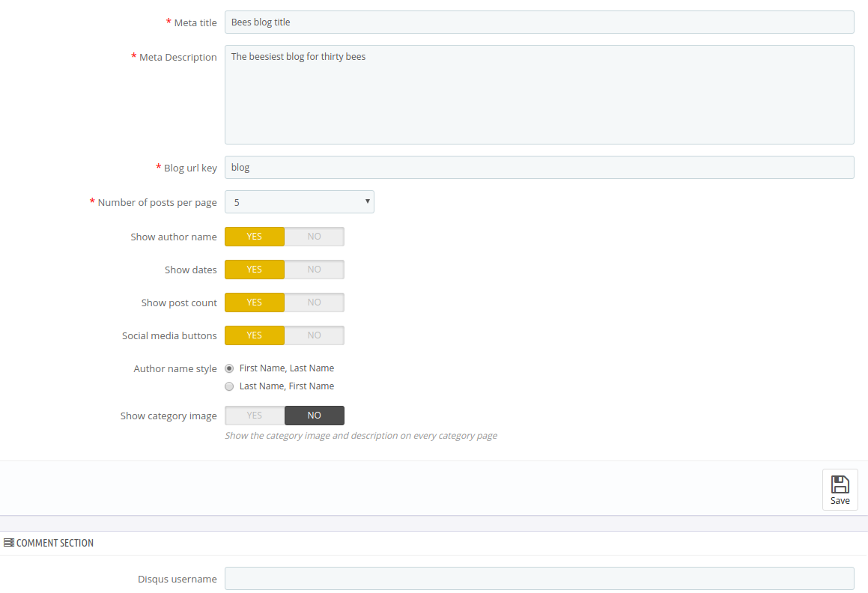Image resolution: width=868 pixels, height=593 pixels.
Task: Click the Author name style label
Action: pos(175,369)
